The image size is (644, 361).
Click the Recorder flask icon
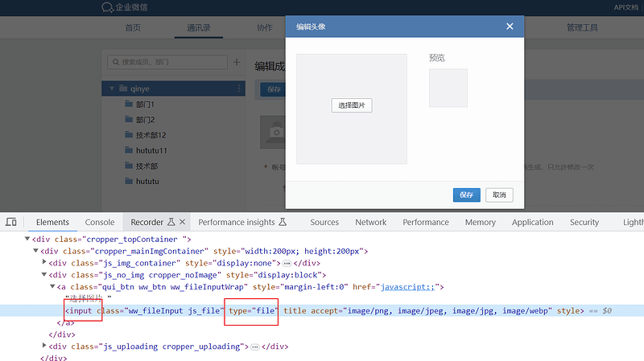click(171, 222)
